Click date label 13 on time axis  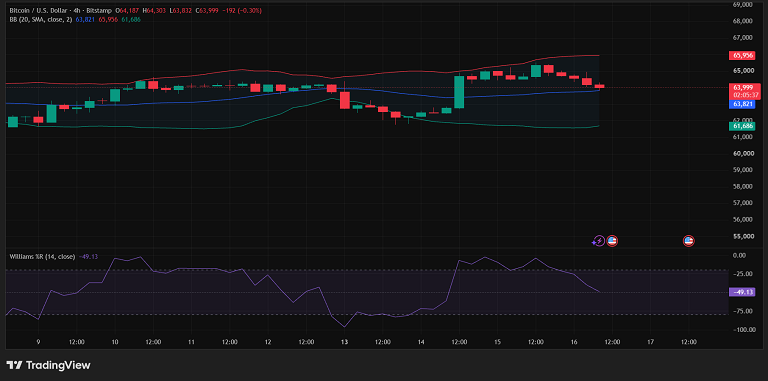344,342
